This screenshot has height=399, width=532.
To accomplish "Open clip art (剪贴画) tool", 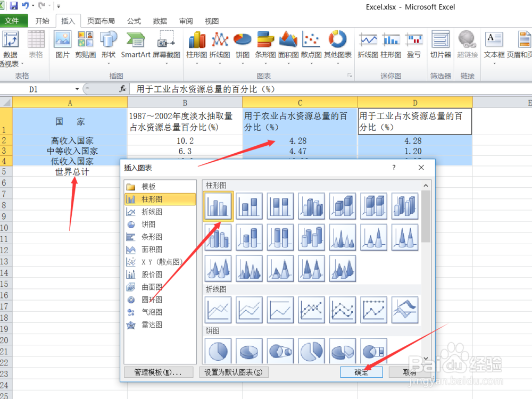I will (86, 45).
